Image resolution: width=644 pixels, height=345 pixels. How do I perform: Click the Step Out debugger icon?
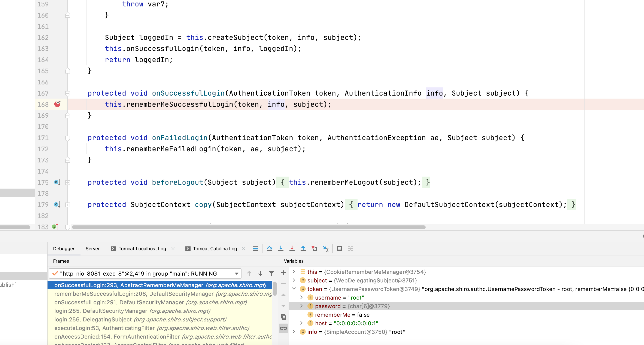(303, 248)
